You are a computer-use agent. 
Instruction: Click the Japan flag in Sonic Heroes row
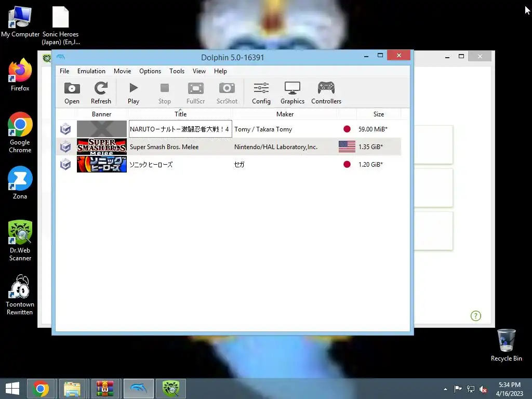(347, 164)
